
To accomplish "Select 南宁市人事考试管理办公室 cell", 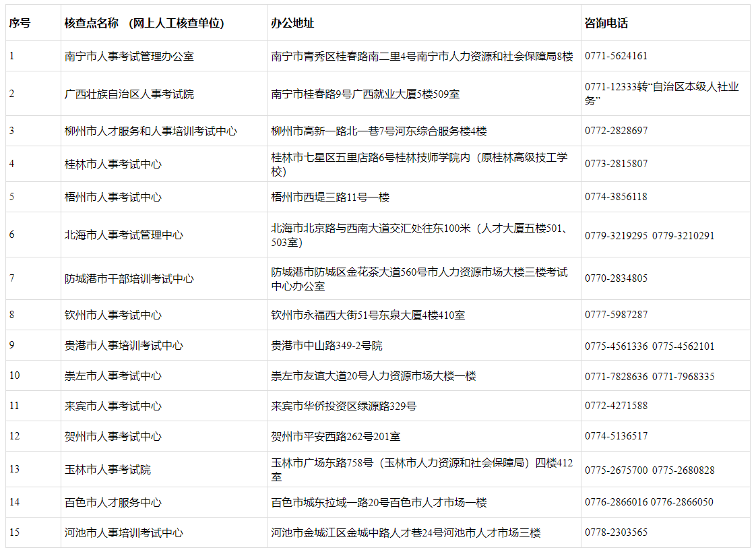I will pos(129,57).
